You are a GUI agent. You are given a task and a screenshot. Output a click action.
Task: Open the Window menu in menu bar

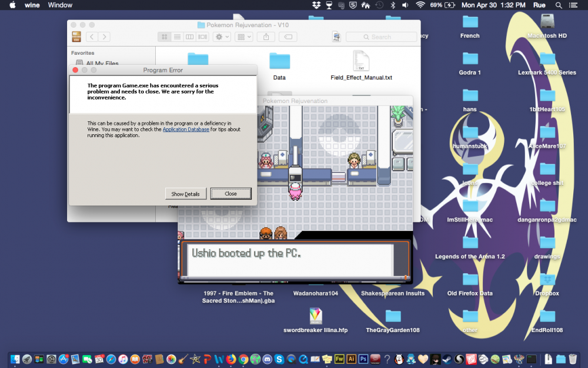click(60, 5)
